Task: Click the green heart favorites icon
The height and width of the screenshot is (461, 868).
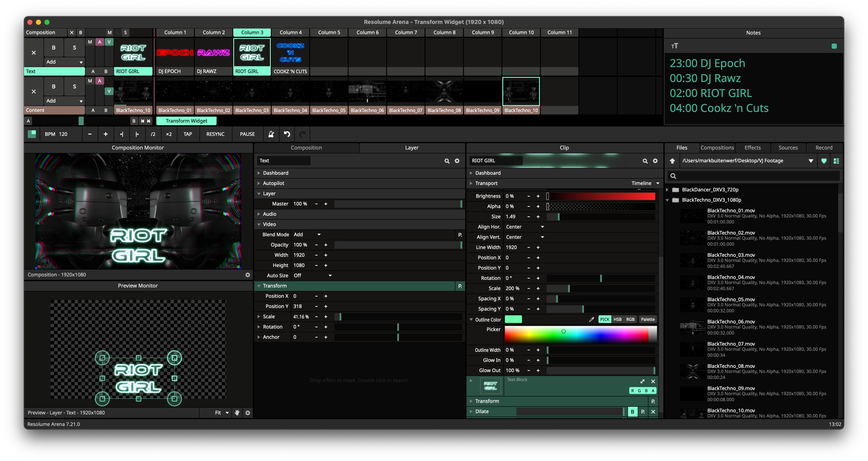Action: point(824,161)
